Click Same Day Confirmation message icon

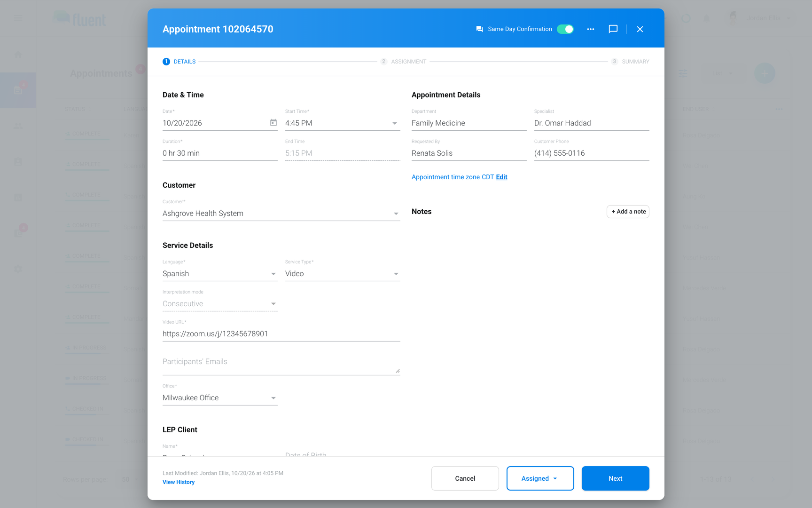(480, 29)
